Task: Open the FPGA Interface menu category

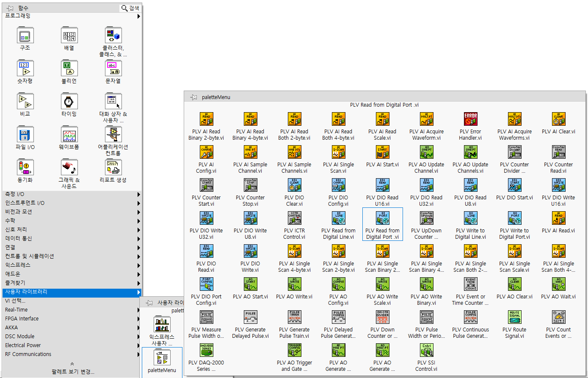Action: coord(72,319)
